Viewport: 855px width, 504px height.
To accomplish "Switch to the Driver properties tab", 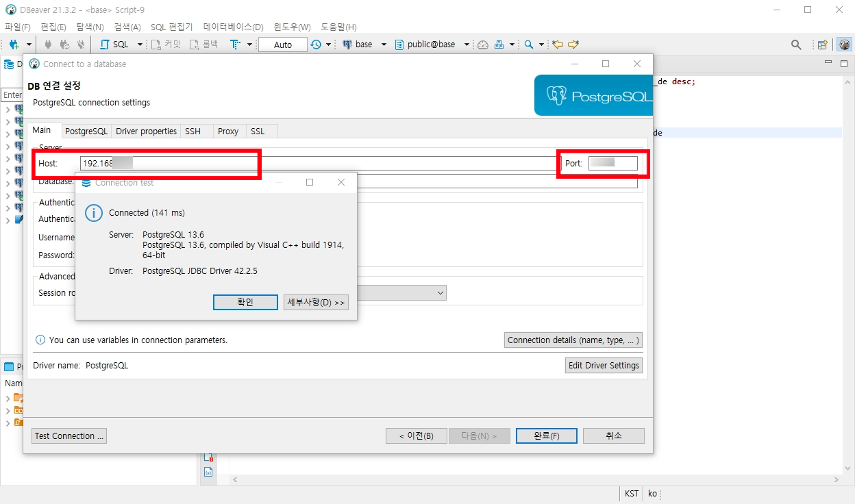I will [146, 131].
